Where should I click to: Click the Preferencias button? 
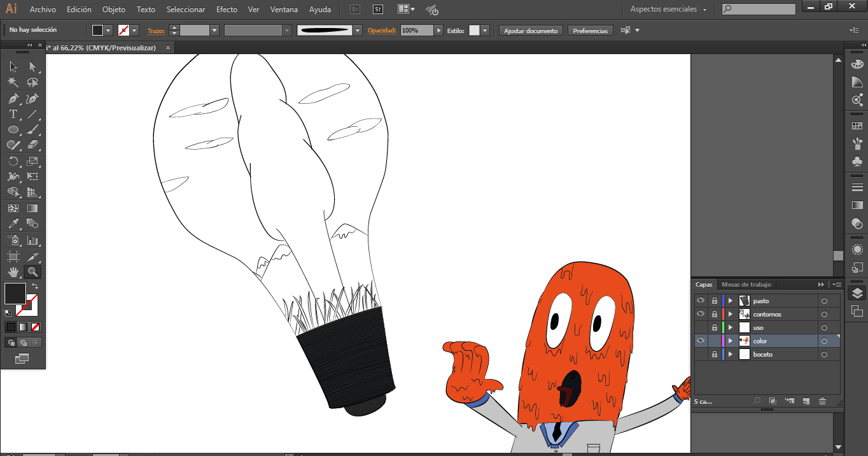pos(590,31)
